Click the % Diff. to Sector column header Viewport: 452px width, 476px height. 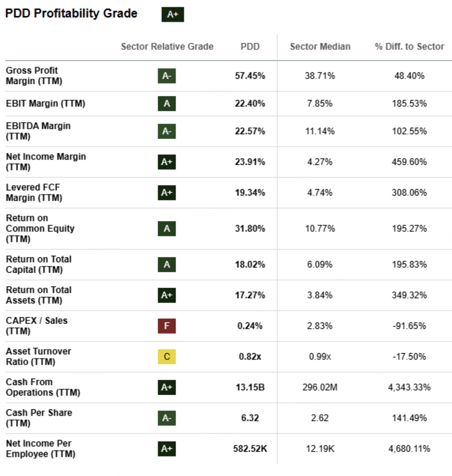tap(409, 47)
